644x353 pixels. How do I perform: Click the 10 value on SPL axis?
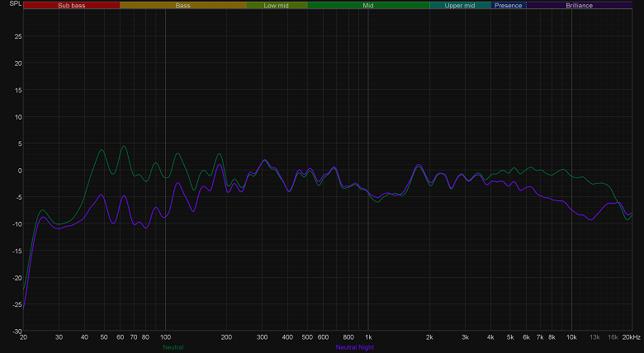click(x=18, y=117)
